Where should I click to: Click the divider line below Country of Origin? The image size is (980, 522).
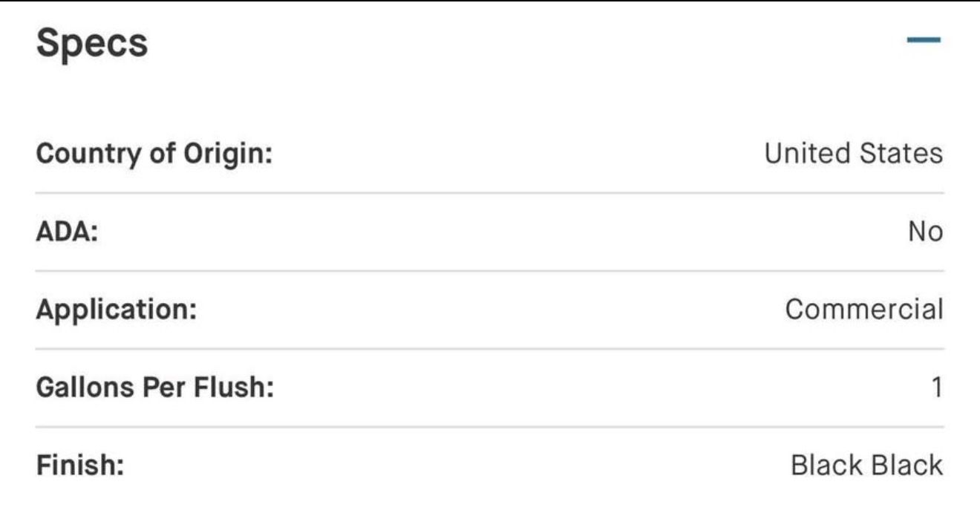[x=490, y=193]
